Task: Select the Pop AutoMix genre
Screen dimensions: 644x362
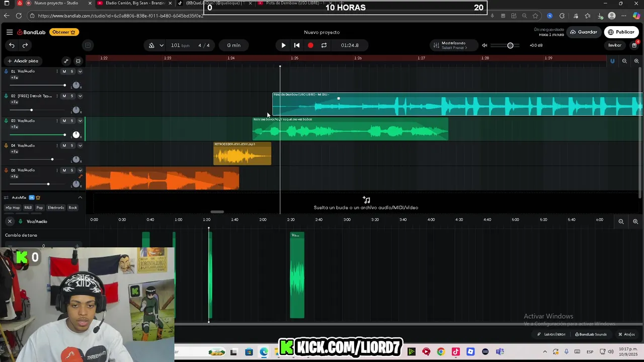Action: pyautogui.click(x=40, y=208)
